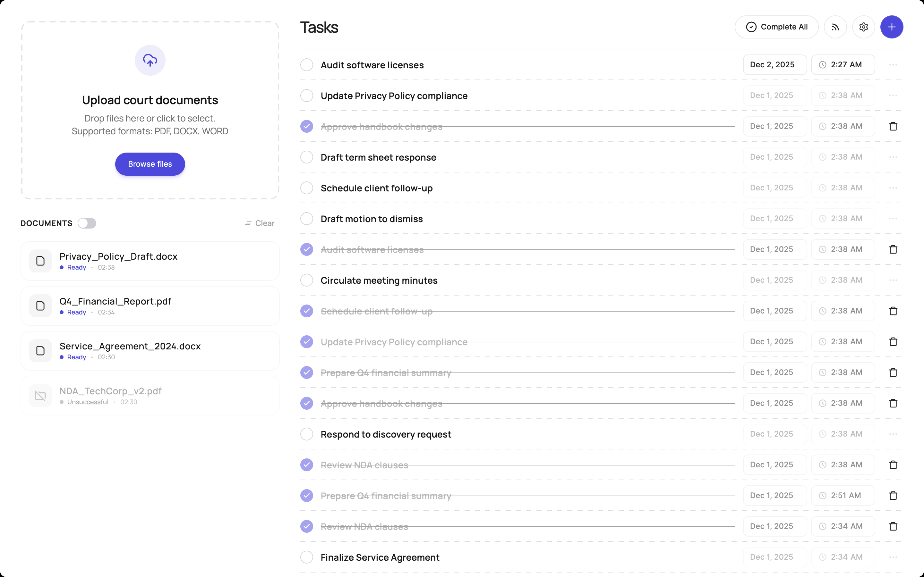This screenshot has width=924, height=577.
Task: Delete the completed 'Review NDA clauses' task
Action: click(893, 464)
